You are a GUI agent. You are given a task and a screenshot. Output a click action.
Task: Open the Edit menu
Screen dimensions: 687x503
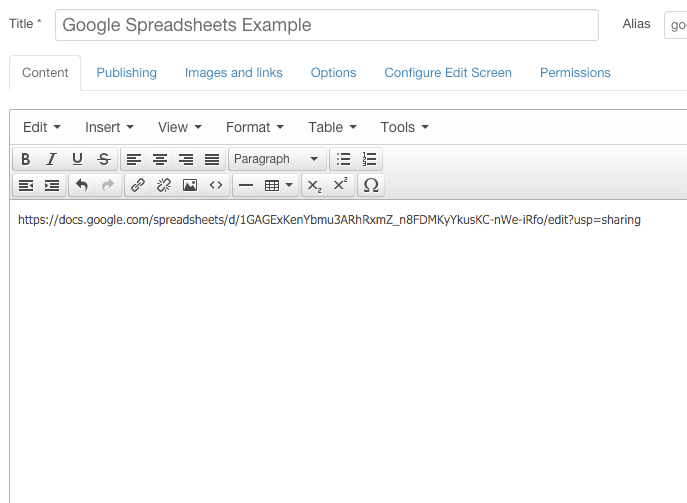42,127
